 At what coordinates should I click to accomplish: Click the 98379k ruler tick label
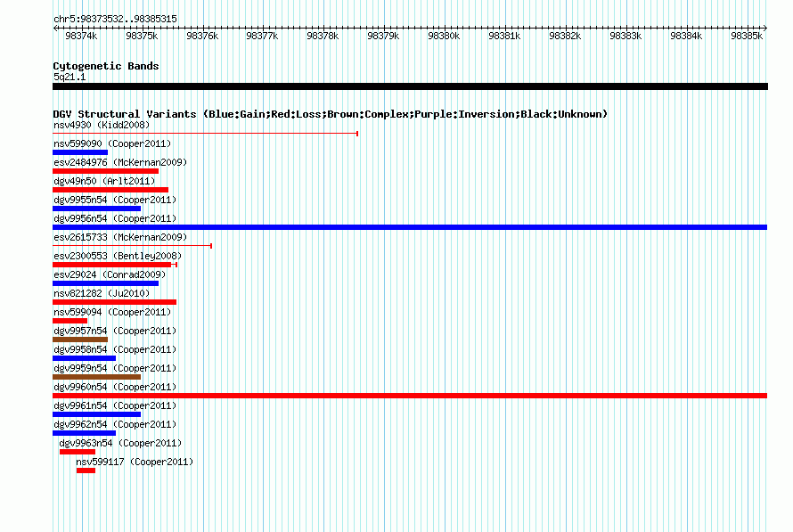pos(383,36)
